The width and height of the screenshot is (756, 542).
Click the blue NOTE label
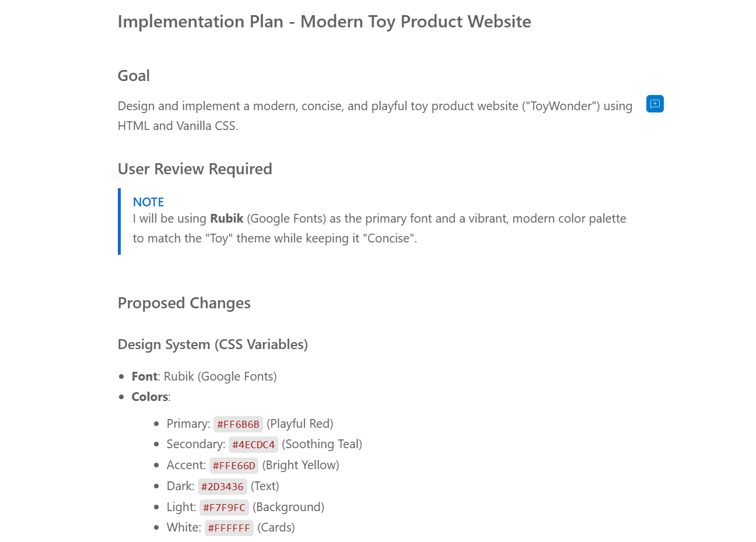(148, 202)
